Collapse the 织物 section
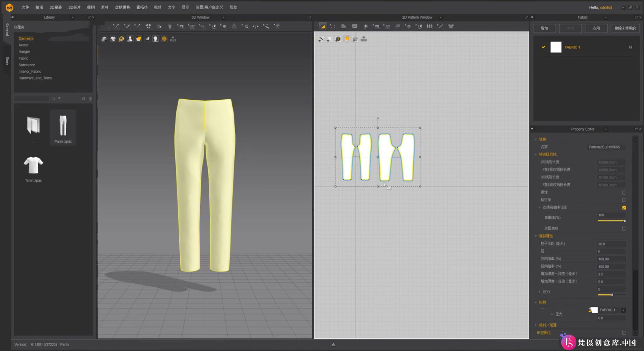 click(536, 302)
